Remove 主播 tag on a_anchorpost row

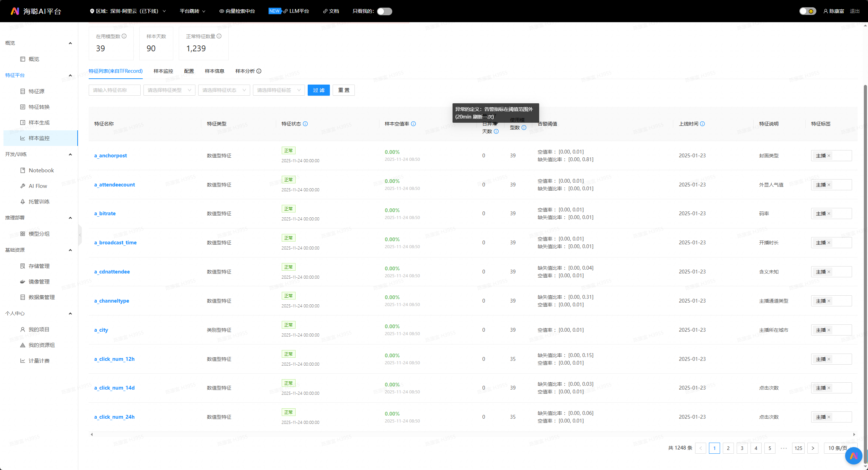tap(829, 156)
